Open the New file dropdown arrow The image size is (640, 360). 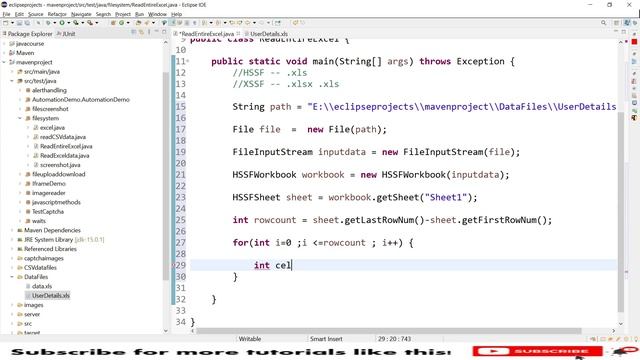point(12,23)
